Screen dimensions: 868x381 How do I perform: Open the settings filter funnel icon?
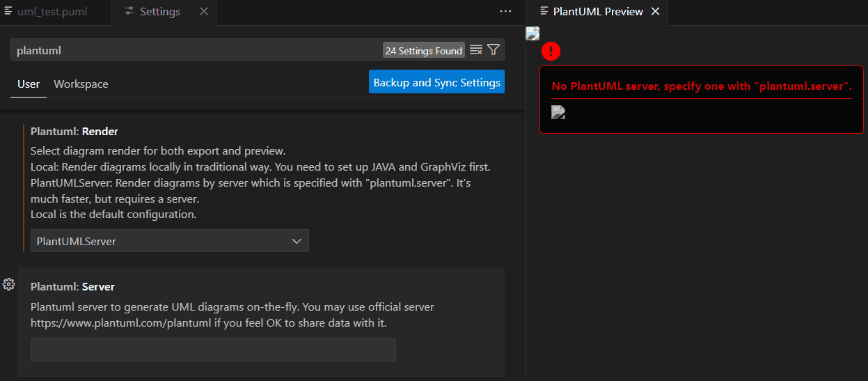pos(494,50)
